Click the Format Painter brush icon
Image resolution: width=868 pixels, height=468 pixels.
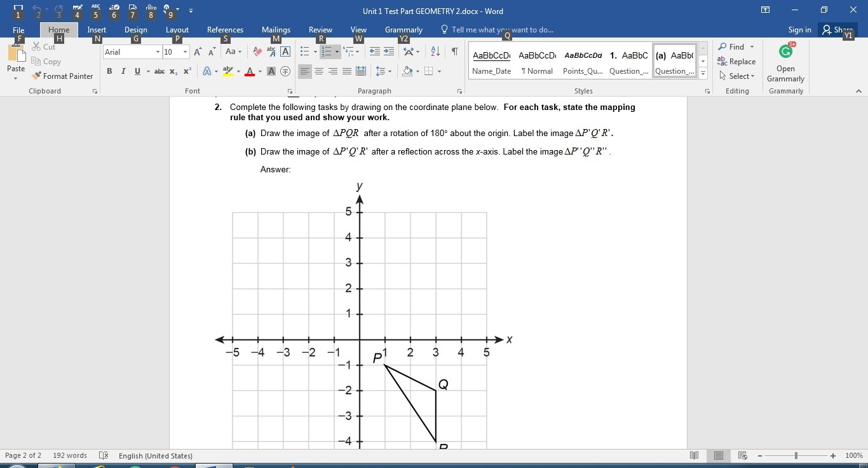(36, 76)
